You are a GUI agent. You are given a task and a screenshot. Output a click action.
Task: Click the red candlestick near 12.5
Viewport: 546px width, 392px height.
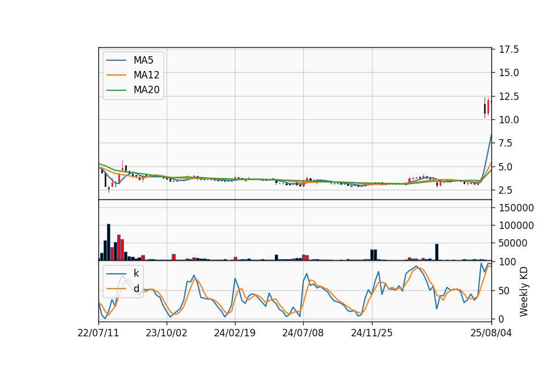[x=488, y=106]
